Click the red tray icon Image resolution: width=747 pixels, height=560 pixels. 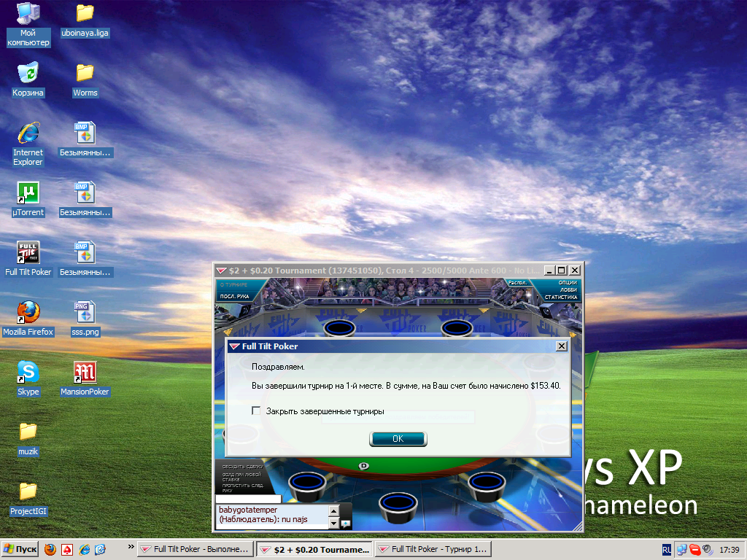[x=695, y=550]
